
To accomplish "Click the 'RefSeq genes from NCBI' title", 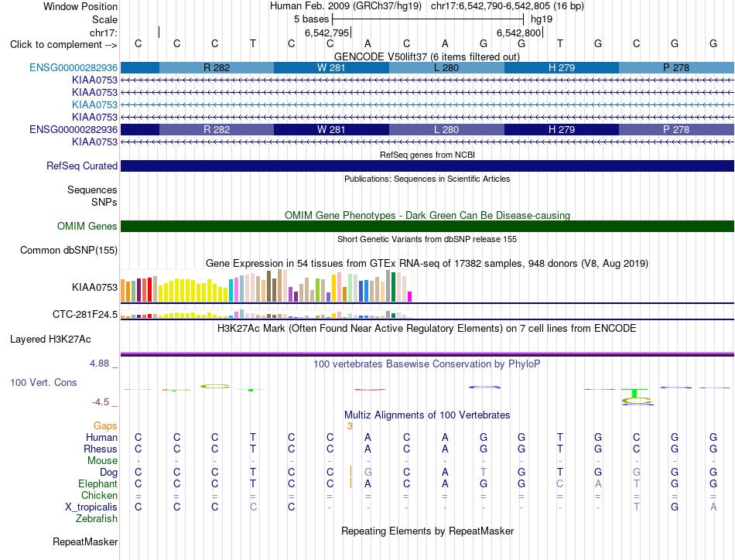I will pos(427,155).
